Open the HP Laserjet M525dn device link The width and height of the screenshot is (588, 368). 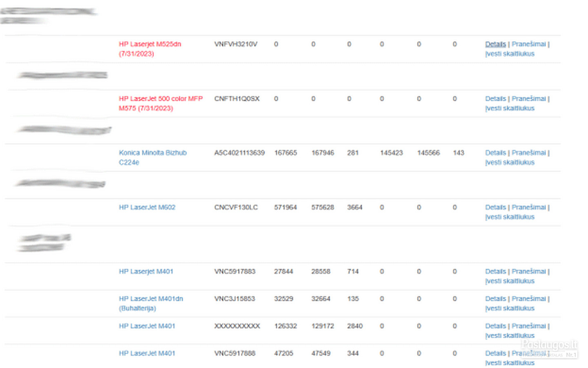150,49
